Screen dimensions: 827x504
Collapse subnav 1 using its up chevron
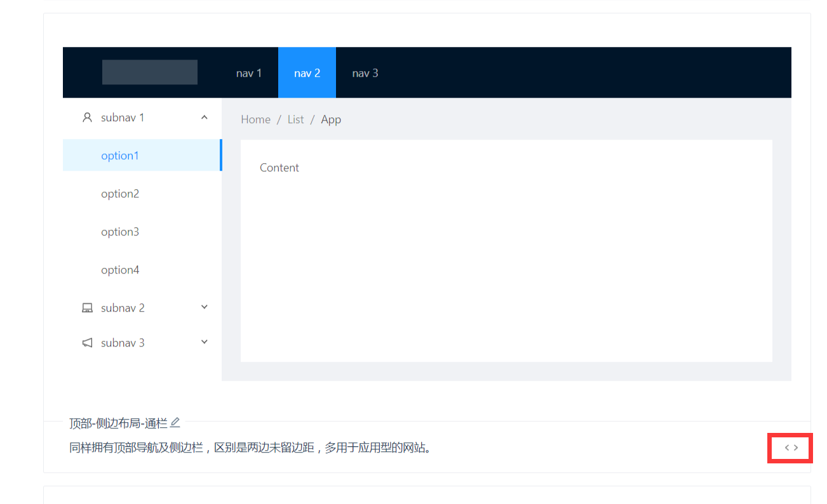[x=205, y=117]
